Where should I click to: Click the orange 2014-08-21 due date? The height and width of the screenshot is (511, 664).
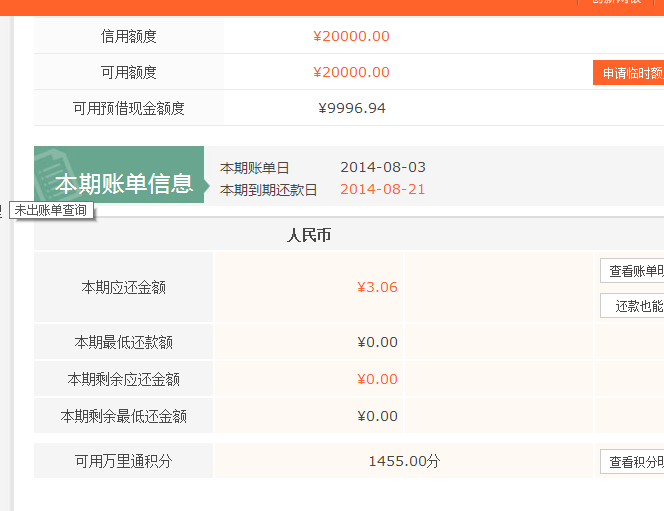click(x=383, y=189)
